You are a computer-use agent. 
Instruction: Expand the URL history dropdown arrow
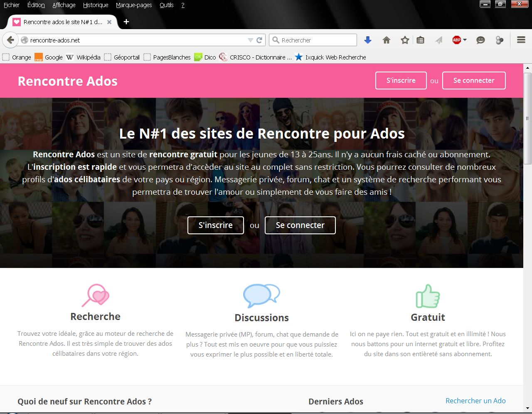click(x=250, y=40)
